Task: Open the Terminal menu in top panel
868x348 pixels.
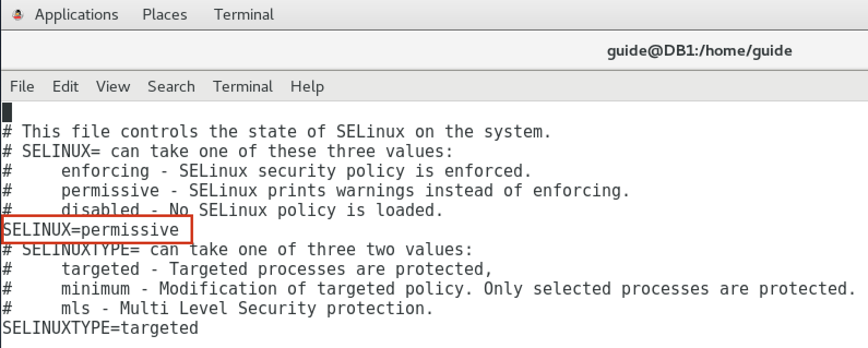Action: [x=243, y=15]
